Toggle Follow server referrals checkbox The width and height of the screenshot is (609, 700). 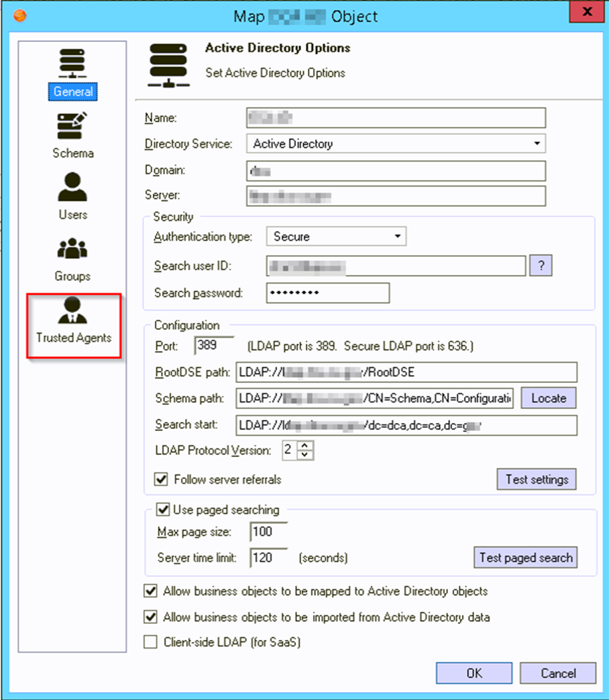pyautogui.click(x=160, y=479)
